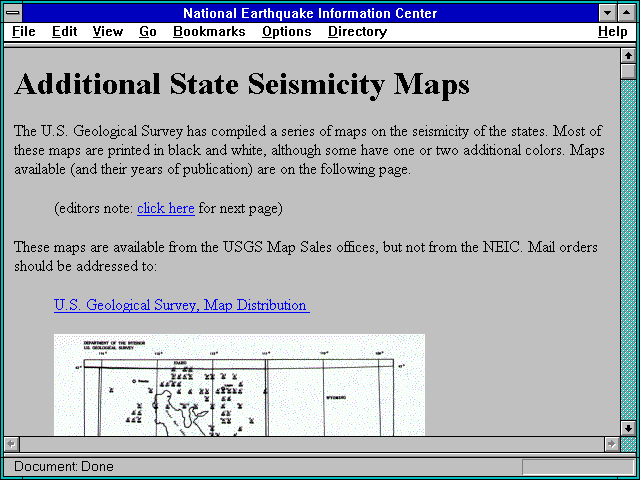Open the Edit menu
This screenshot has width=640, height=480.
pos(64,31)
